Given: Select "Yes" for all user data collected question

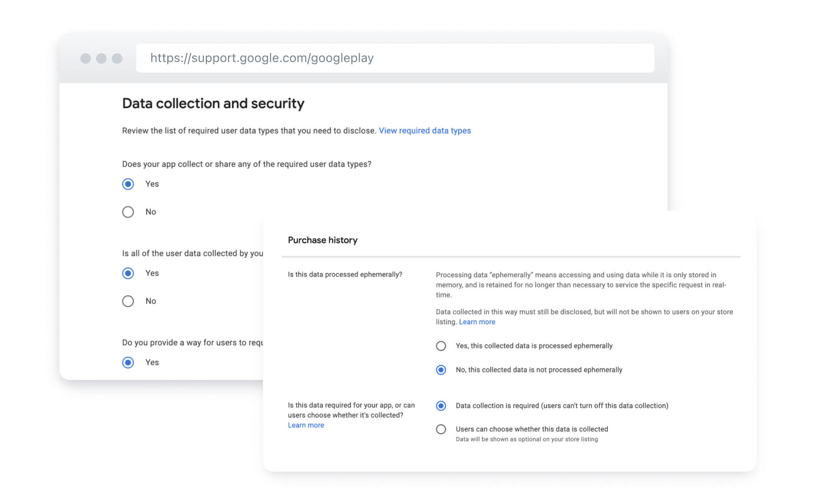Looking at the screenshot, I should pyautogui.click(x=128, y=273).
